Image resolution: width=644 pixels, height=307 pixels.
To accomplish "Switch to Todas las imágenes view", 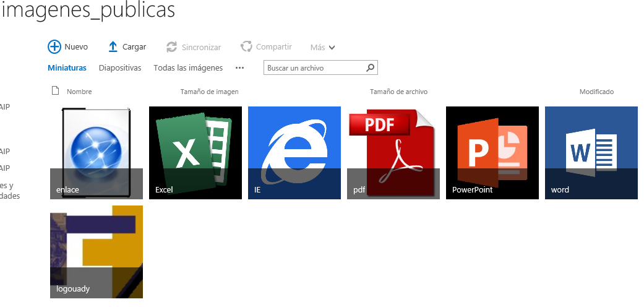I will coord(188,68).
